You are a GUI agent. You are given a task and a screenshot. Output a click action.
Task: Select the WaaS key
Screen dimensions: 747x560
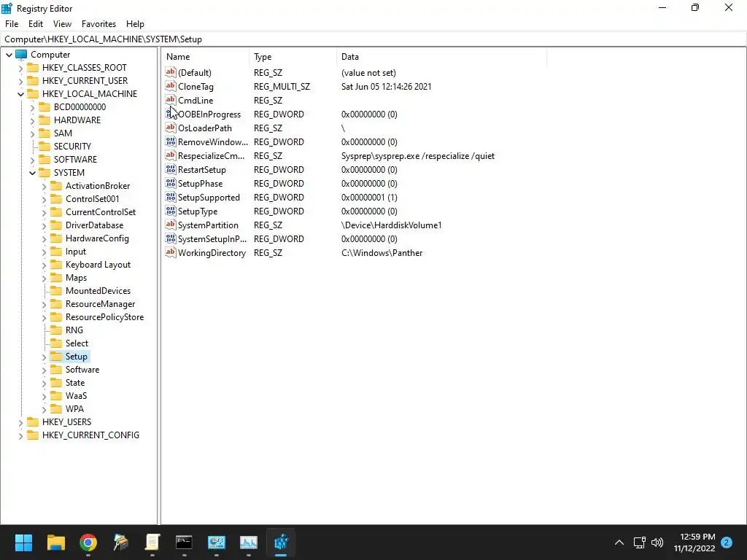[76, 395]
